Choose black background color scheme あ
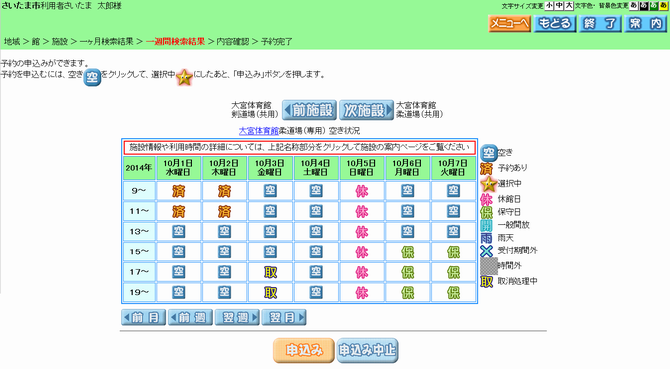The height and width of the screenshot is (369, 670). [x=644, y=6]
